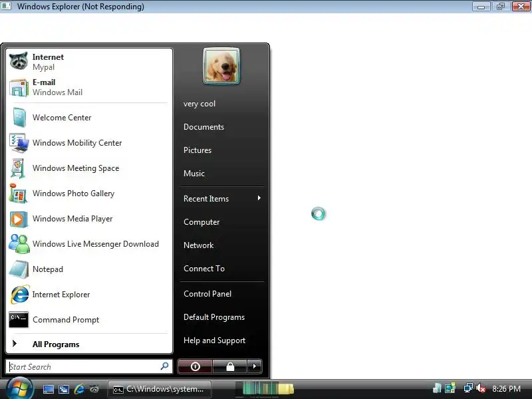Click the muted volume tray icon

481,388
